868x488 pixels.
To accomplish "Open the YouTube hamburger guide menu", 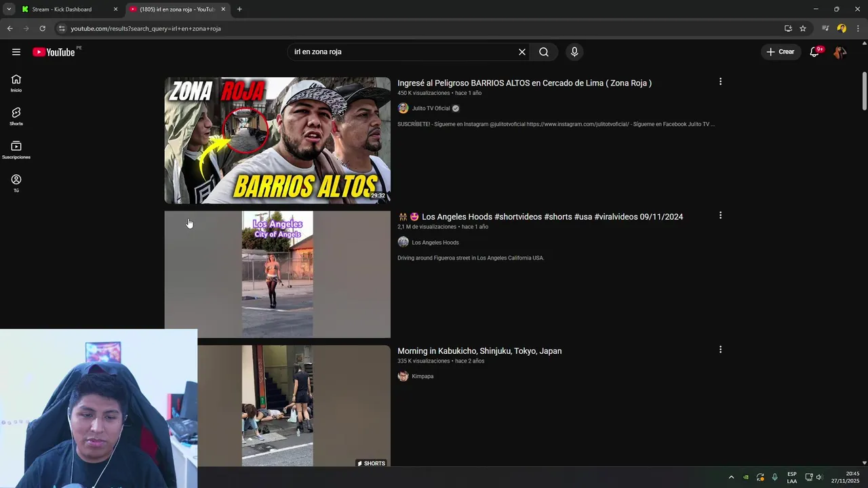I will click(x=16, y=52).
